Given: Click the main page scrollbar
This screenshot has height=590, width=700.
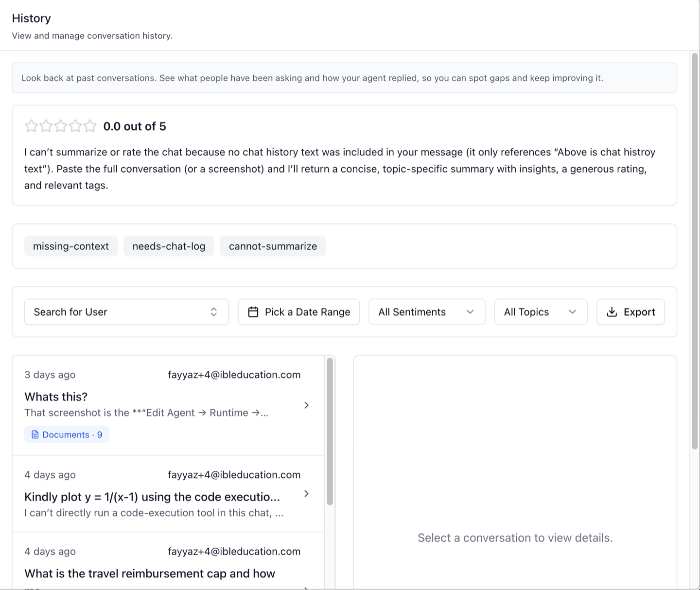Looking at the screenshot, I should click(x=695, y=251).
